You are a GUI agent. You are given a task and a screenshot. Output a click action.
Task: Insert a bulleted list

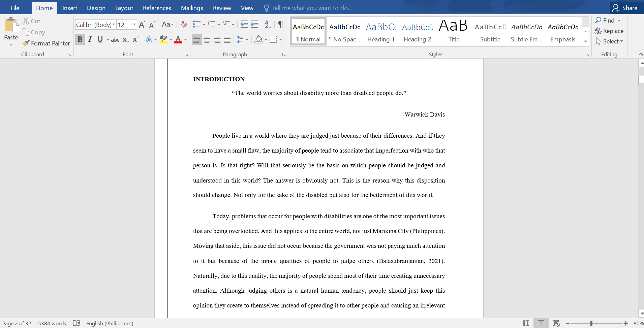click(x=197, y=24)
